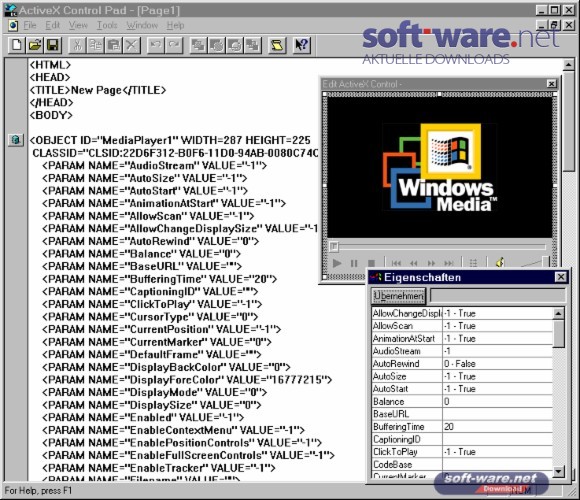Cut selection with the scissors icon

[x=77, y=45]
